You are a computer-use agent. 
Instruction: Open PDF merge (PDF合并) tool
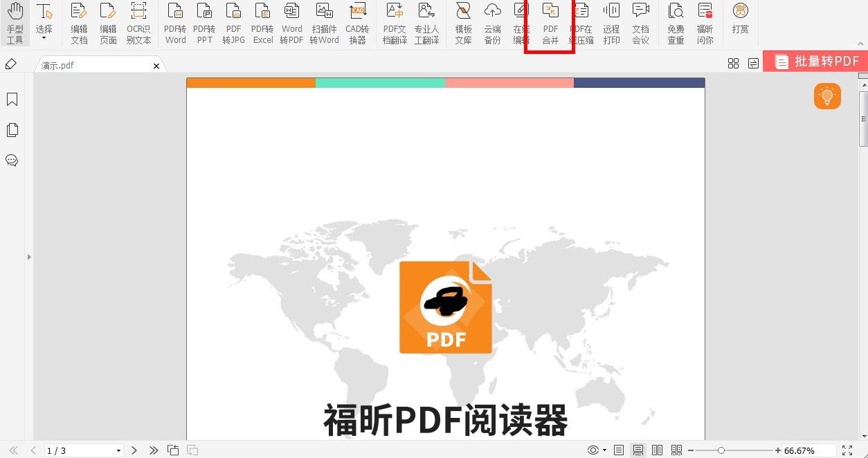(550, 24)
